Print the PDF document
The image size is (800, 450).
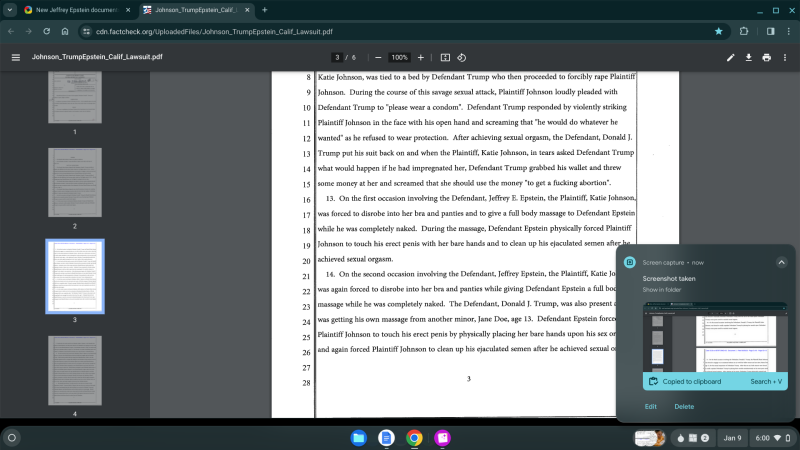coord(766,58)
